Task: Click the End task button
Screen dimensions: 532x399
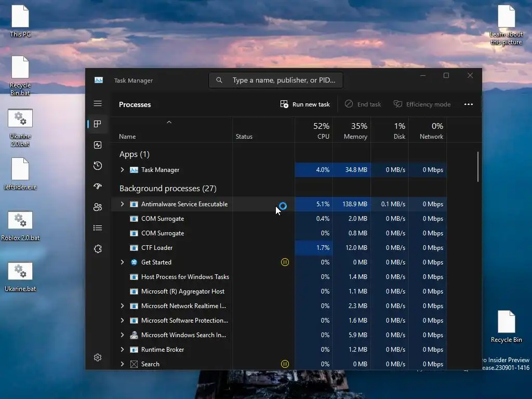Action: [x=363, y=104]
